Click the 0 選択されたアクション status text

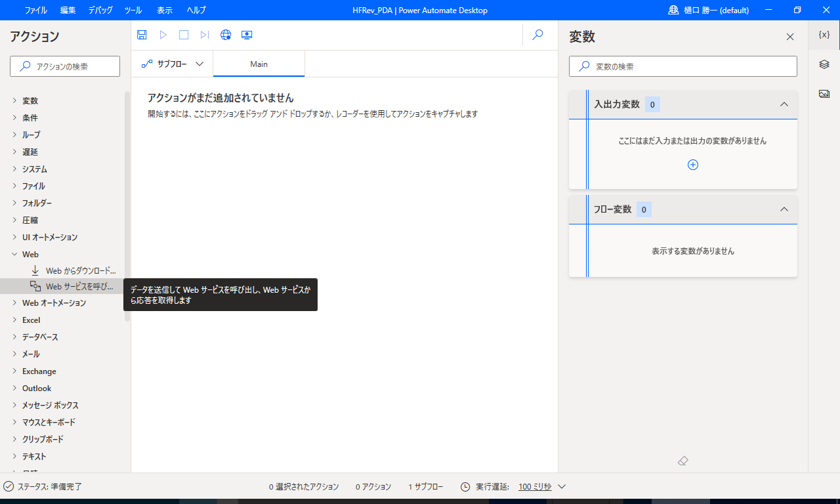[304, 487]
